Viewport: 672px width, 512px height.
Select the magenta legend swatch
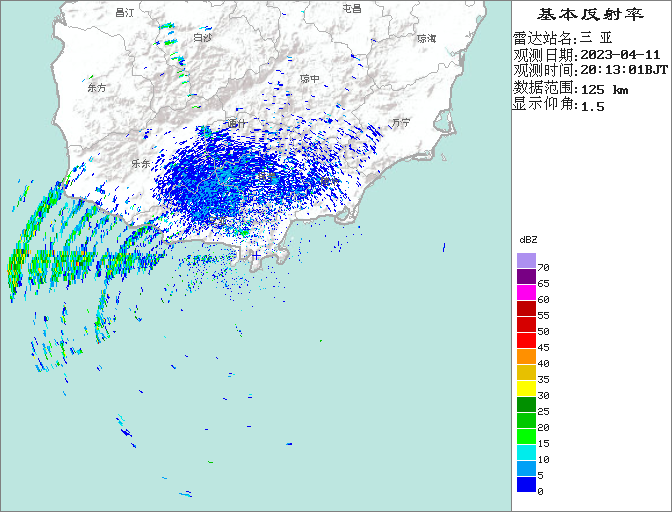coord(526,293)
